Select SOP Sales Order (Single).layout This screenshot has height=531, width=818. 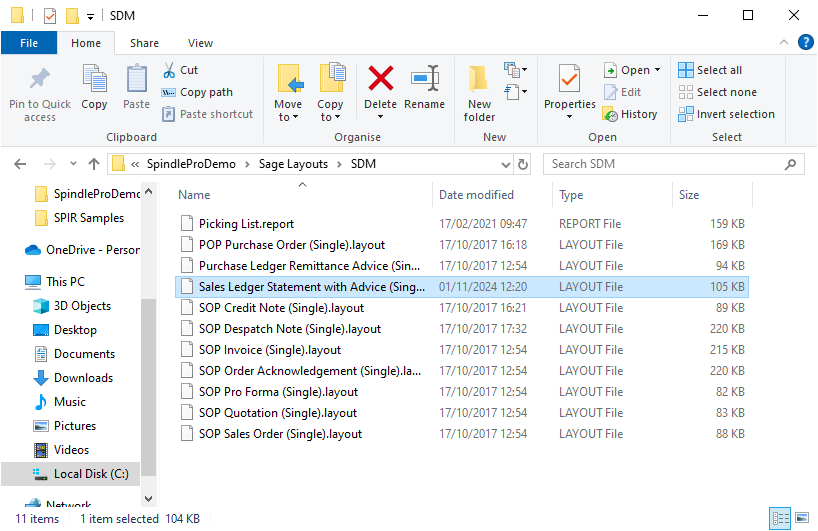tap(462, 433)
